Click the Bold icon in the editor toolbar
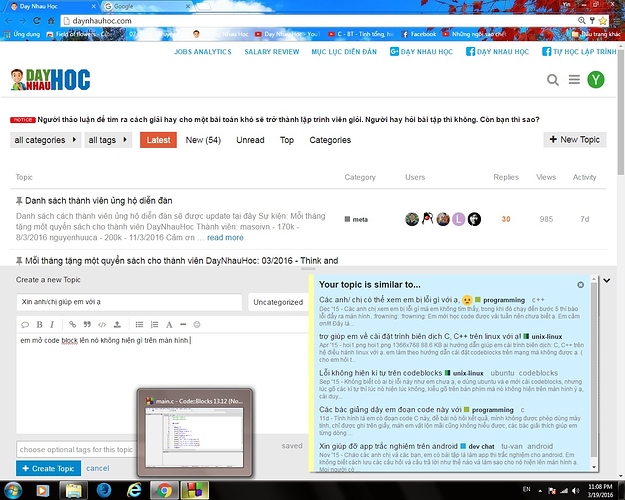 point(39,324)
